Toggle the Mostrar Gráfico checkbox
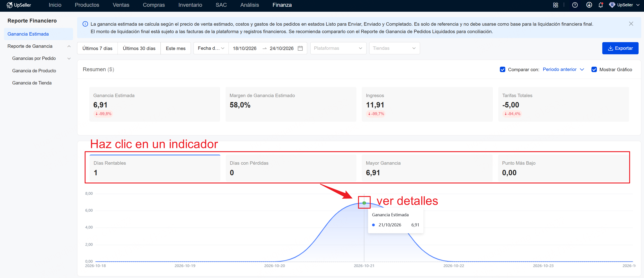 click(594, 69)
